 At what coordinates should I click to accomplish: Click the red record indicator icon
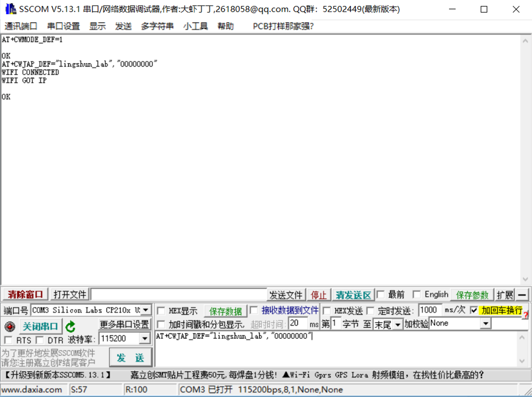pyautogui.click(x=10, y=326)
